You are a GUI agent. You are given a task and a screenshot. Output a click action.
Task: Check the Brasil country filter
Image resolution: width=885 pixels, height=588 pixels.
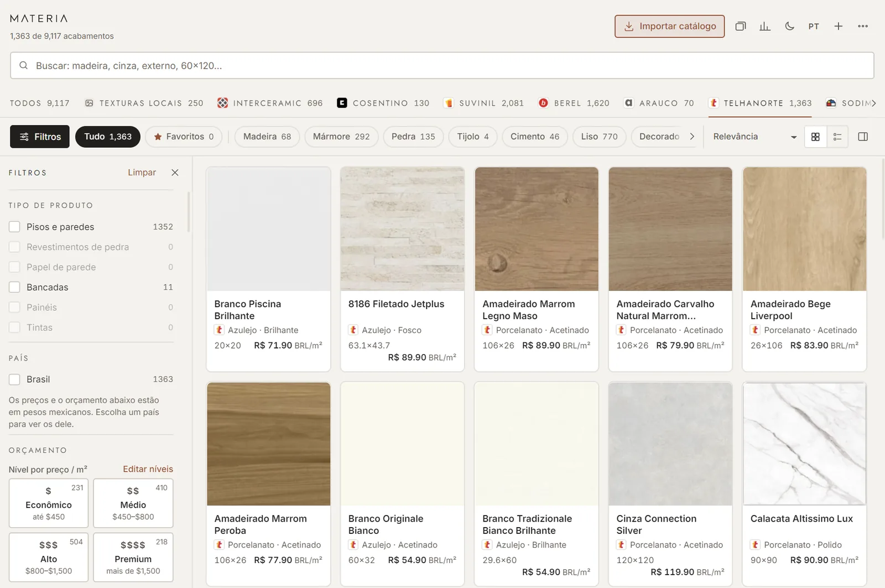(x=14, y=379)
